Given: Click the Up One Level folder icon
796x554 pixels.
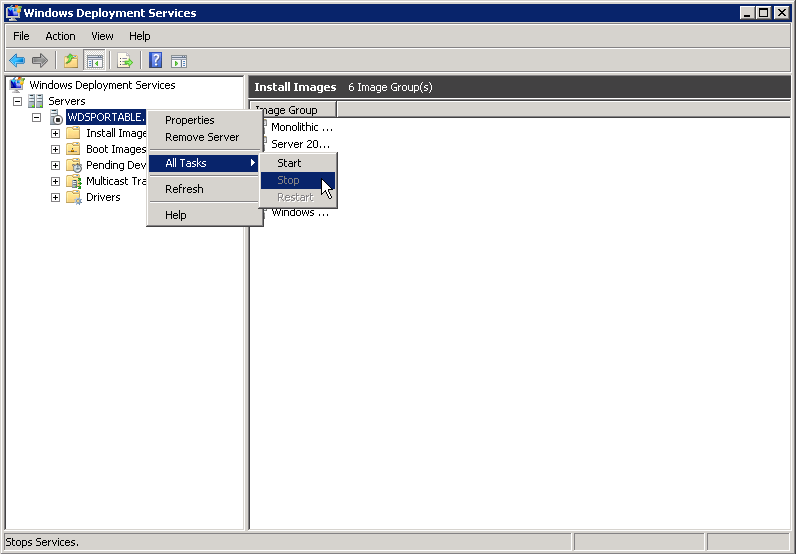Looking at the screenshot, I should tap(71, 60).
